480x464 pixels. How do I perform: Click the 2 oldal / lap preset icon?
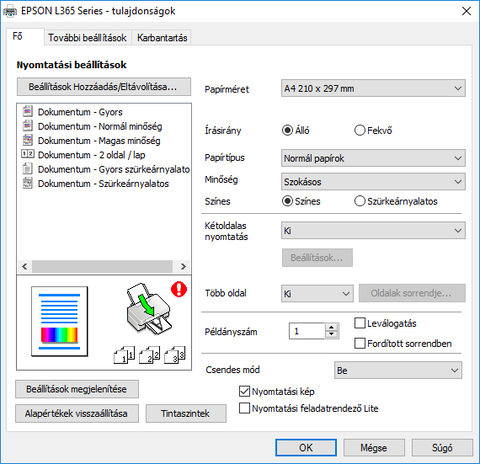pyautogui.click(x=28, y=154)
